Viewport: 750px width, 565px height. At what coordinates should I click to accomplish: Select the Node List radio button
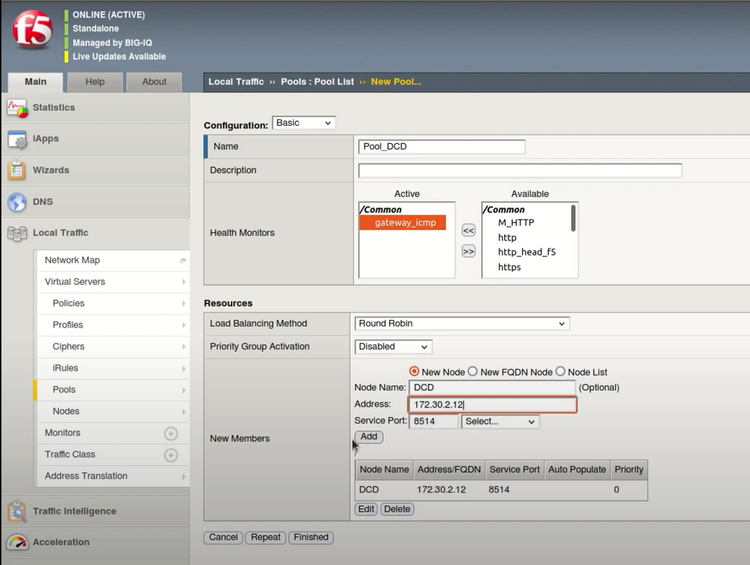pos(560,371)
